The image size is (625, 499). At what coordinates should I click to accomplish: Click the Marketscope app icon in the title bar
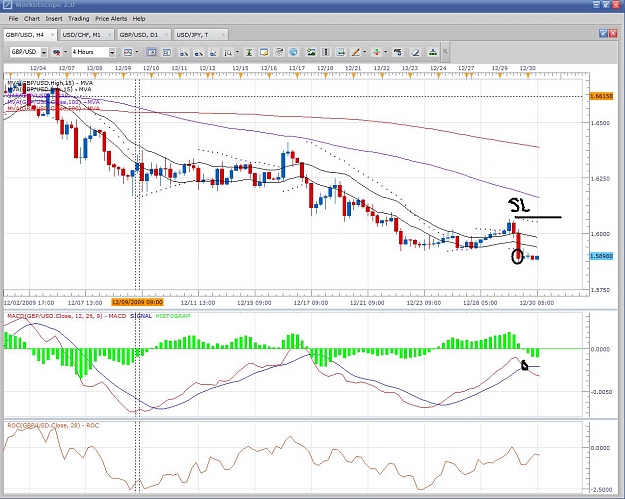click(x=7, y=5)
